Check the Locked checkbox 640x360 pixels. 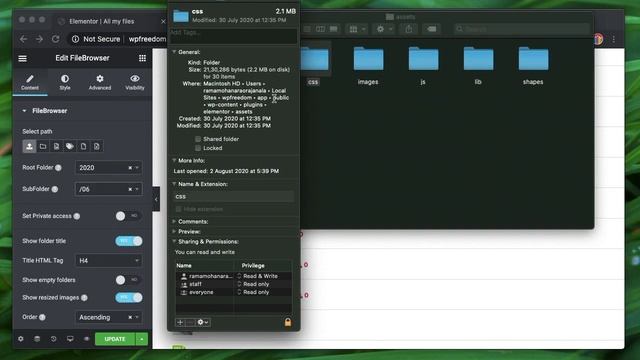pyautogui.click(x=198, y=148)
